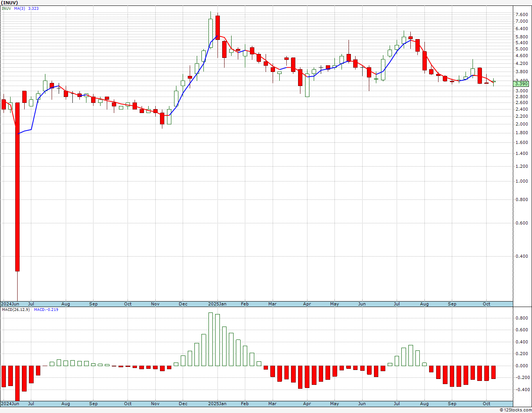Click the 0.400 price axis label
This screenshot has width=532, height=413.
pos(521,257)
